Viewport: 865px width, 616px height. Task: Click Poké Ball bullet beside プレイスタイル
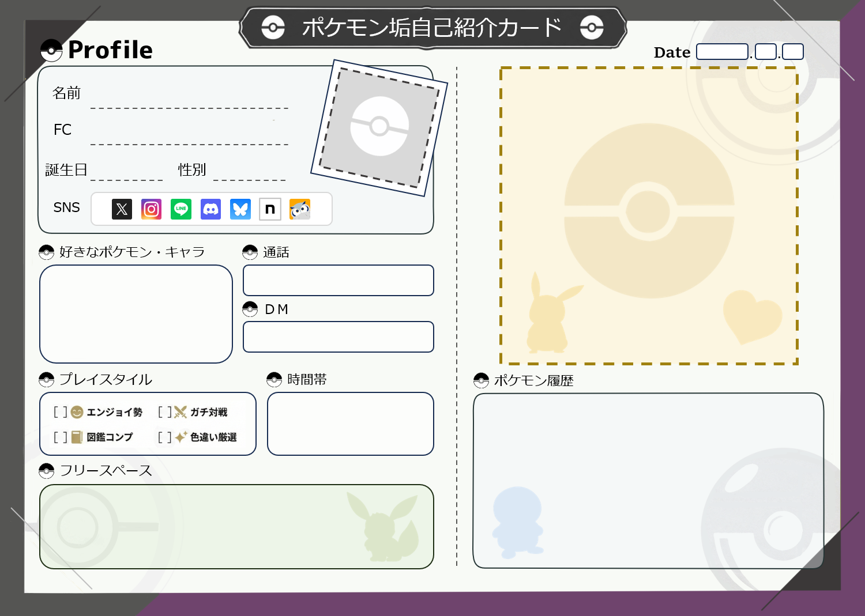[x=46, y=380]
